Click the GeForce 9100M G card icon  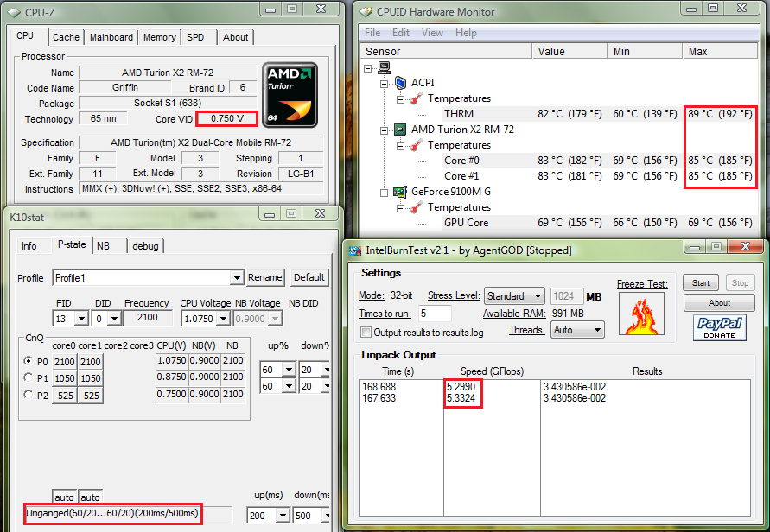[400, 192]
